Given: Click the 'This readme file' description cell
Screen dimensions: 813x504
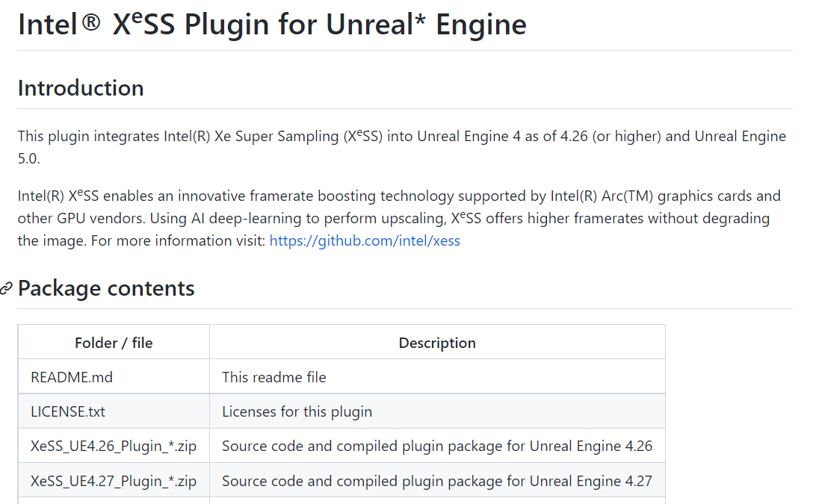Looking at the screenshot, I should (x=437, y=376).
